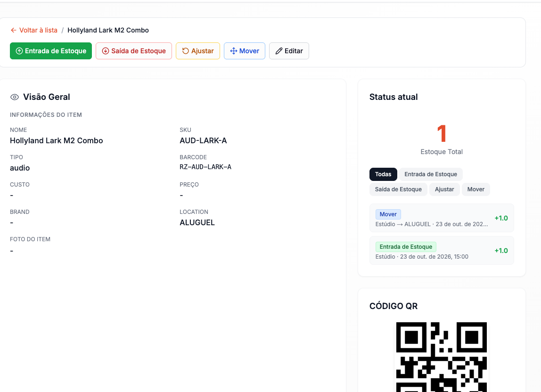Click the Visão Geral heading

point(47,98)
